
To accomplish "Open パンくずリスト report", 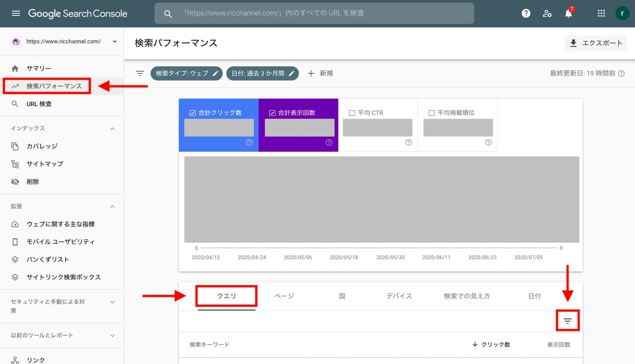I will click(x=62, y=260).
